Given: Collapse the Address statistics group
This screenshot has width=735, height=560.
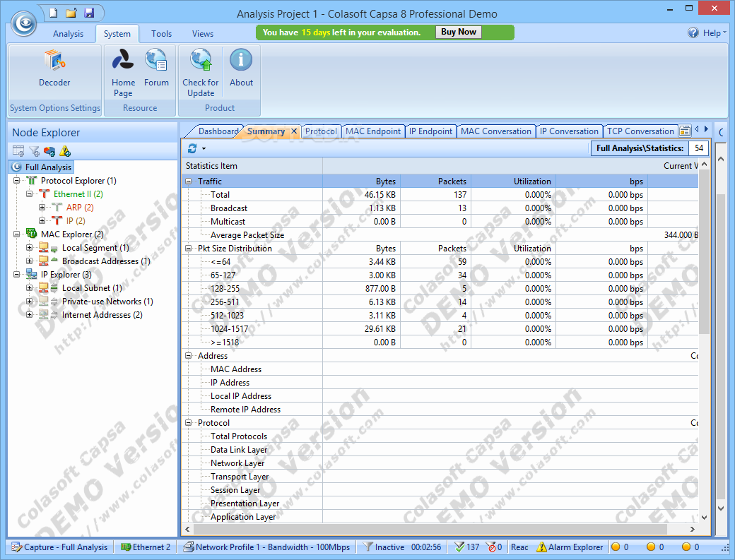Looking at the screenshot, I should coord(189,356).
